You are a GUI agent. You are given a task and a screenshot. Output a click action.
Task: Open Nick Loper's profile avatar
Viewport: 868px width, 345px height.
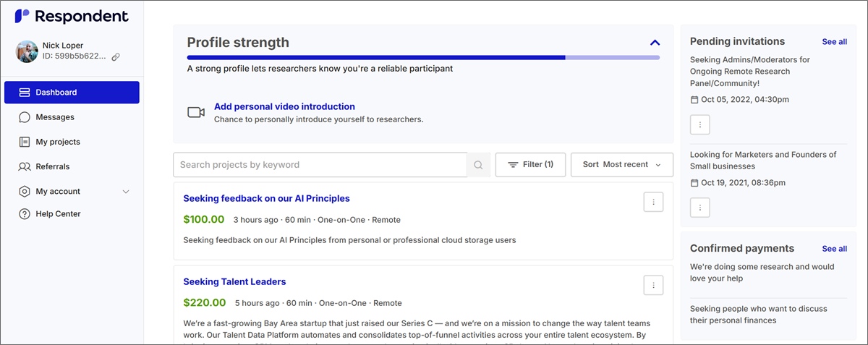pyautogui.click(x=27, y=51)
